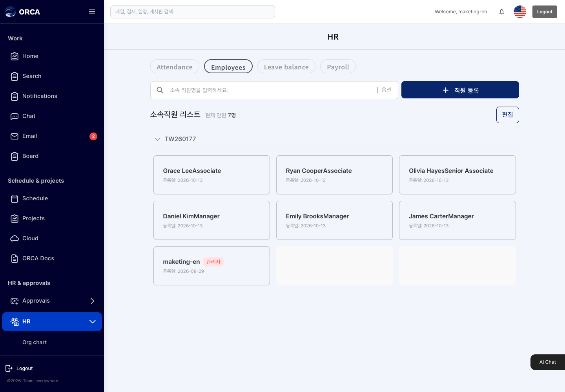Click the ORCA logo icon

(x=10, y=12)
